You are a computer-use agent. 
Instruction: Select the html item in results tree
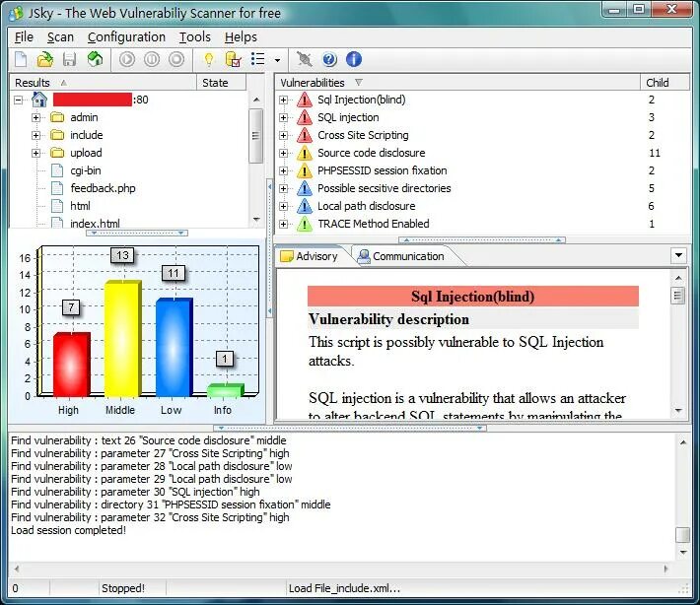coord(80,206)
